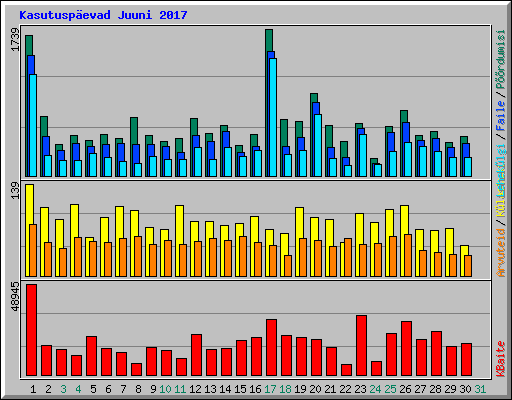Image resolution: width=512 pixels, height=400 pixels.
Task: Click the chart title "Kasutuspäevad Juuni 2017"
Action: [x=103, y=15]
